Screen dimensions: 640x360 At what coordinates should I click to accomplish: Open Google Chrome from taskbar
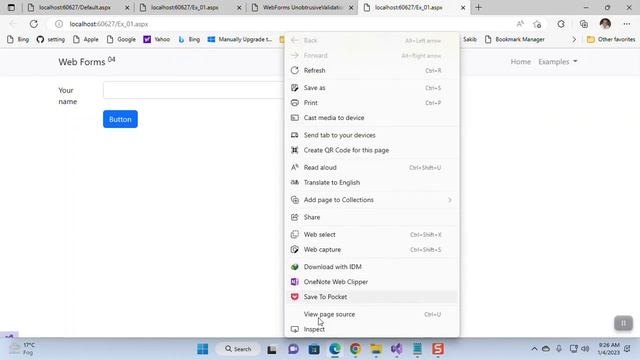pos(356,349)
